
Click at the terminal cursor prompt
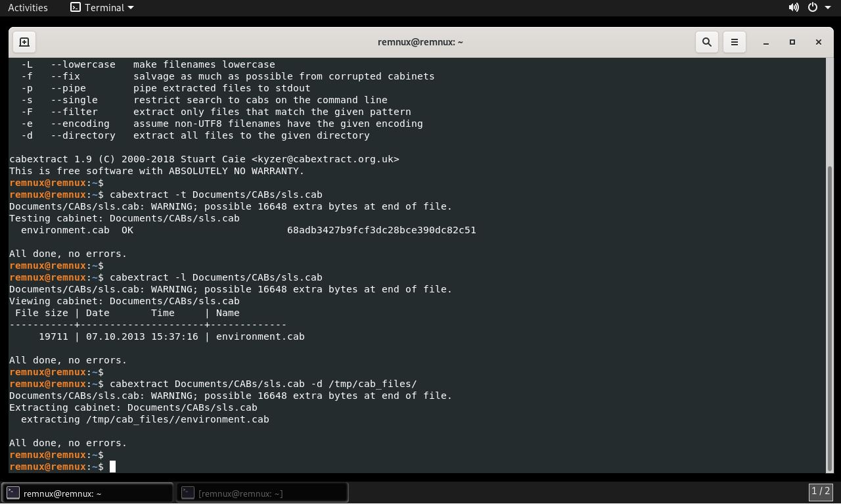point(112,467)
